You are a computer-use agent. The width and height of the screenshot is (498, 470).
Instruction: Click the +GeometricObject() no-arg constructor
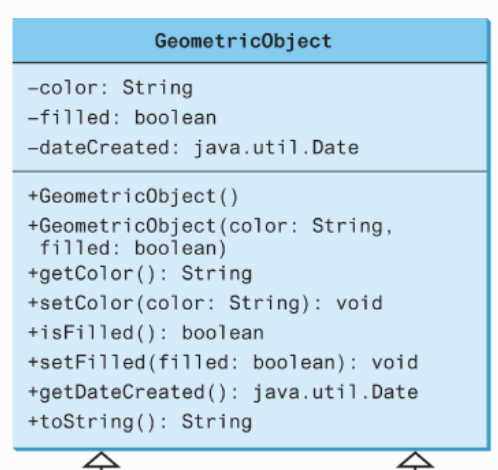(x=133, y=196)
